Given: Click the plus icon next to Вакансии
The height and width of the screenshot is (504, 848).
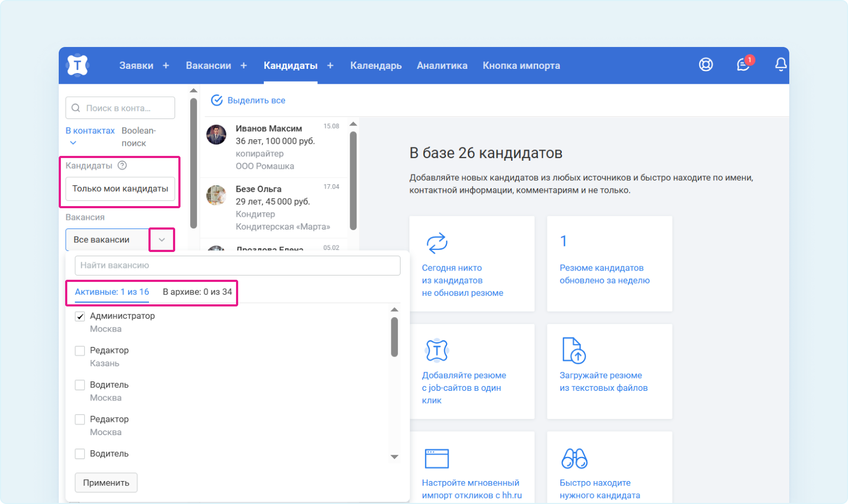Looking at the screenshot, I should 244,66.
